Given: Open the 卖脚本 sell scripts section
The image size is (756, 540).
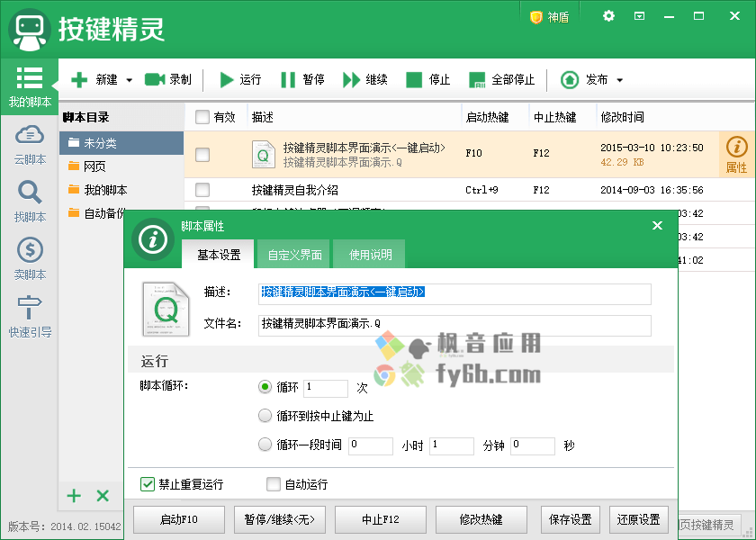Looking at the screenshot, I should pos(30,259).
